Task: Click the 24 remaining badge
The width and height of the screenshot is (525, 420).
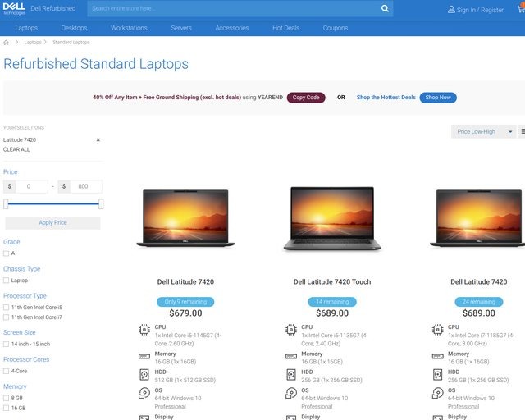Action: (479, 302)
